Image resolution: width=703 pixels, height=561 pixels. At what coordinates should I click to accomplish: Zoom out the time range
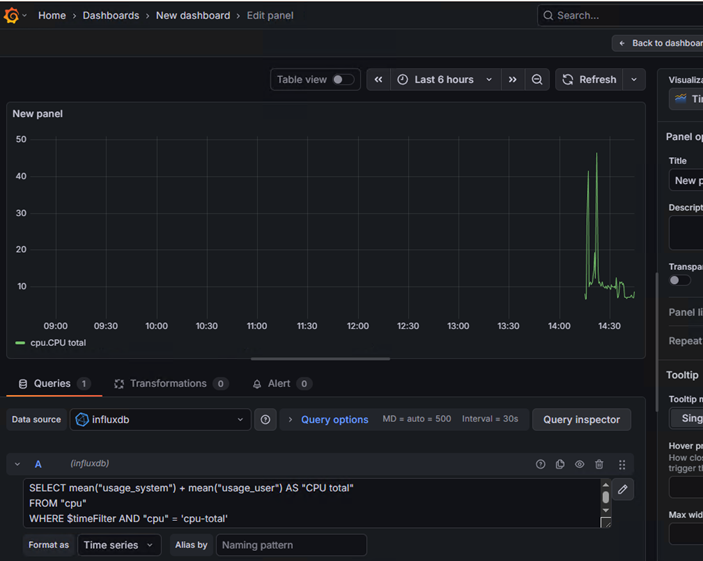(x=537, y=80)
